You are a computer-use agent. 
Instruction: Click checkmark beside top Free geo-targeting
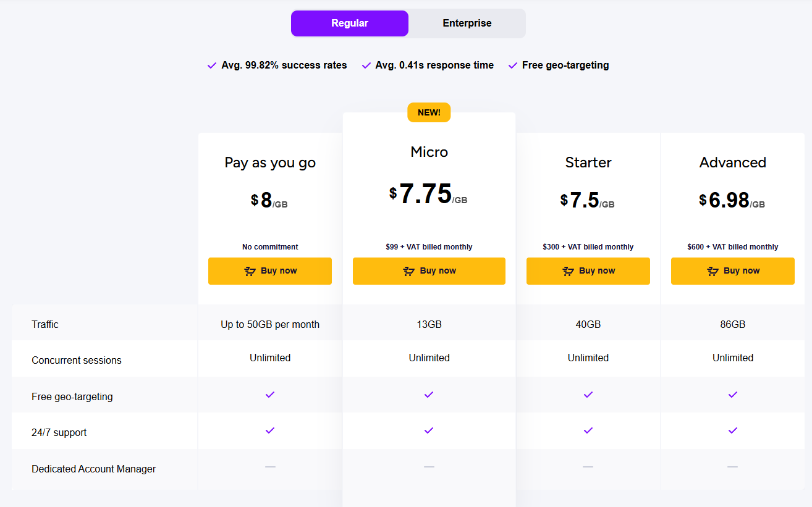point(512,65)
